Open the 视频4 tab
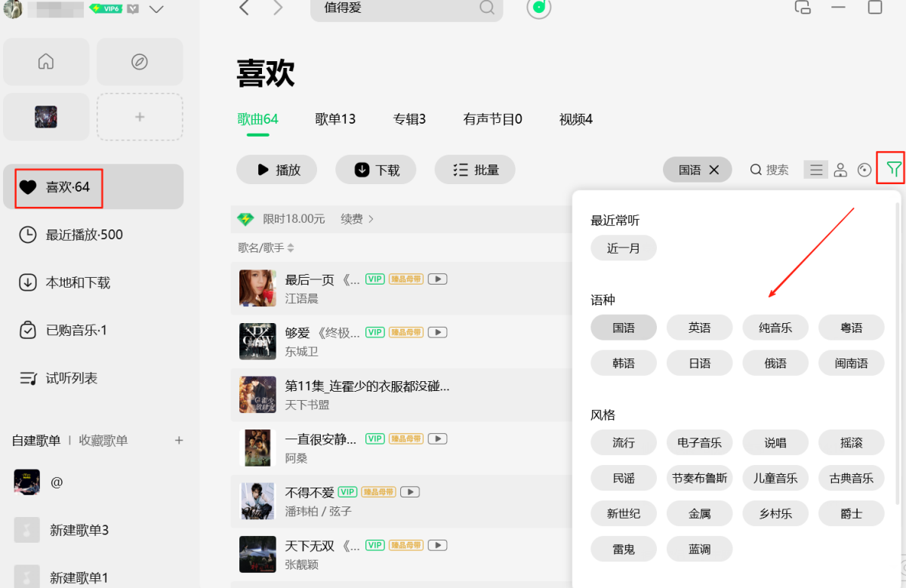This screenshot has width=906, height=588. click(575, 119)
